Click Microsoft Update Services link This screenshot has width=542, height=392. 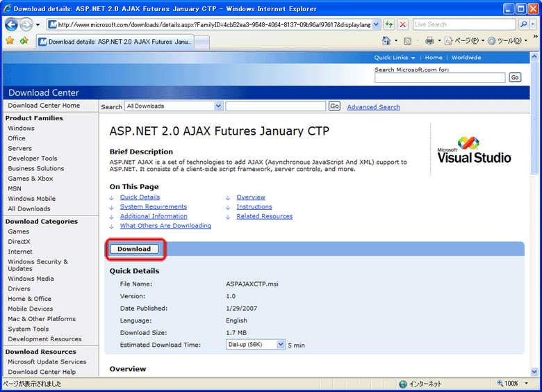point(47,362)
